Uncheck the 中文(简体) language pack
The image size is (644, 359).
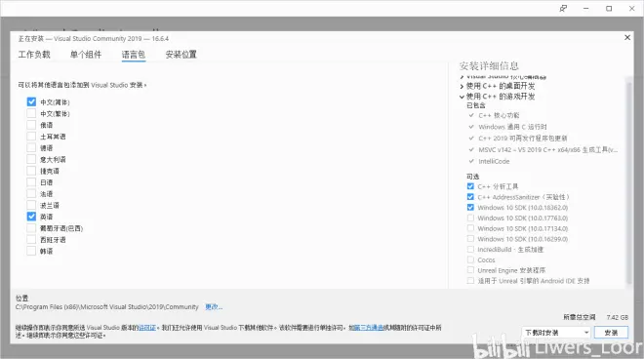[x=31, y=101]
